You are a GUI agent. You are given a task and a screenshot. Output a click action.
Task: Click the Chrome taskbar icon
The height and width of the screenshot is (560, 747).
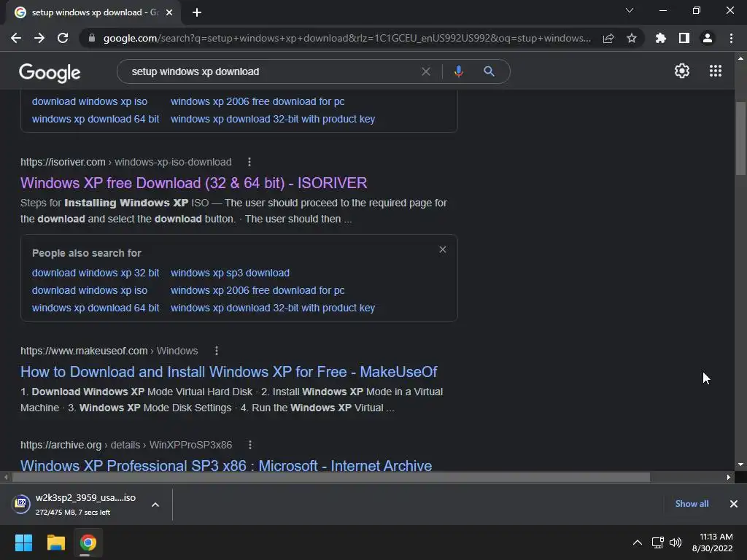(x=88, y=542)
